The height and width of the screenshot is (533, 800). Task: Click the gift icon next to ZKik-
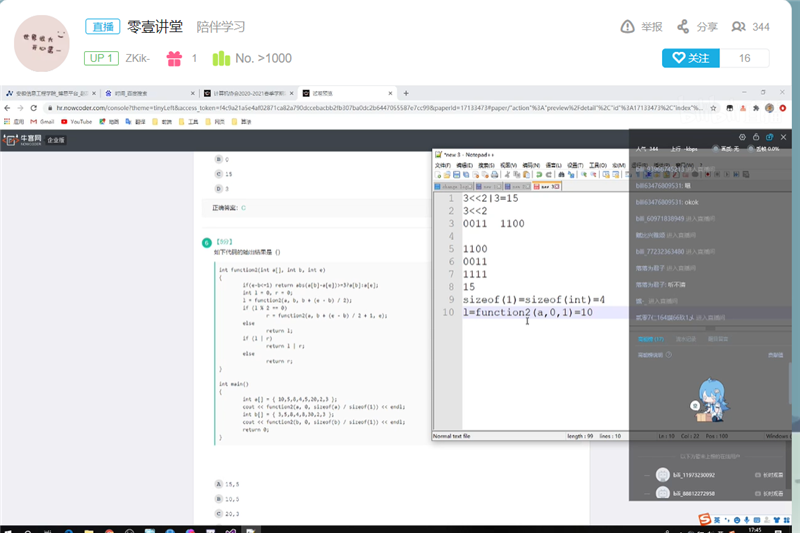(175, 59)
